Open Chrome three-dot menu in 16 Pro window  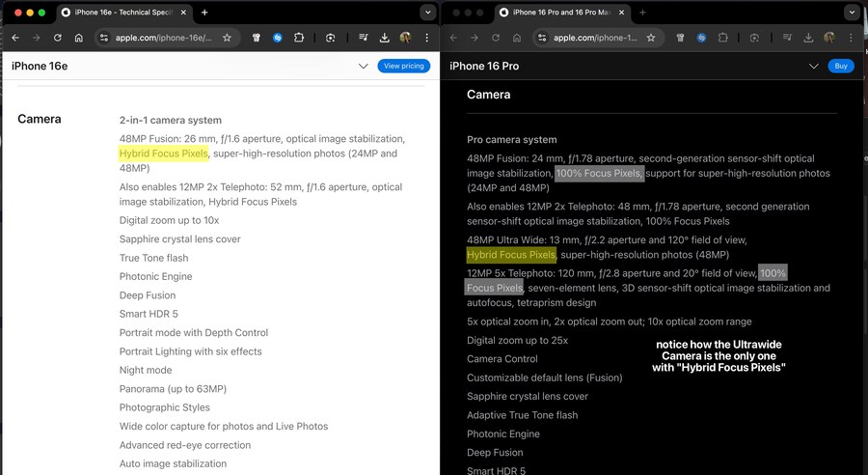(x=851, y=38)
